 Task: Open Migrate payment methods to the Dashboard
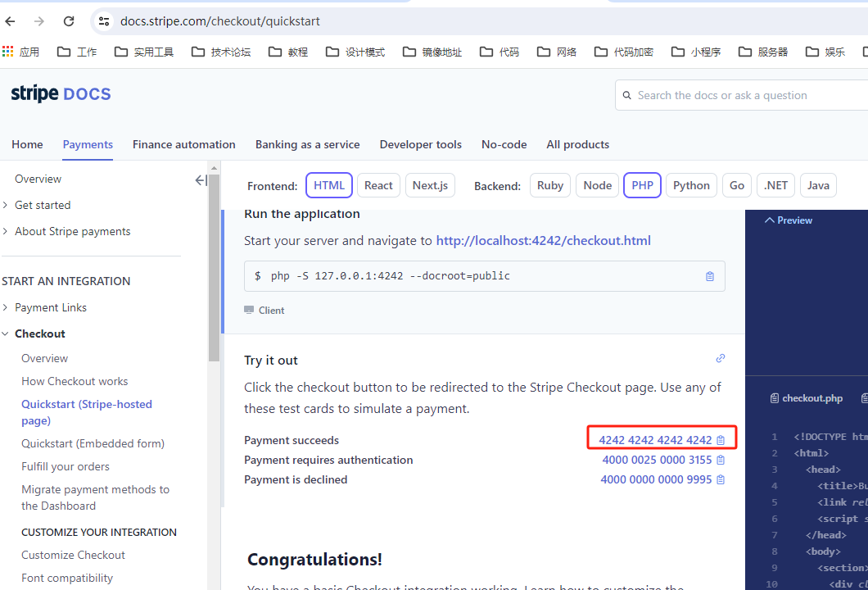(95, 497)
